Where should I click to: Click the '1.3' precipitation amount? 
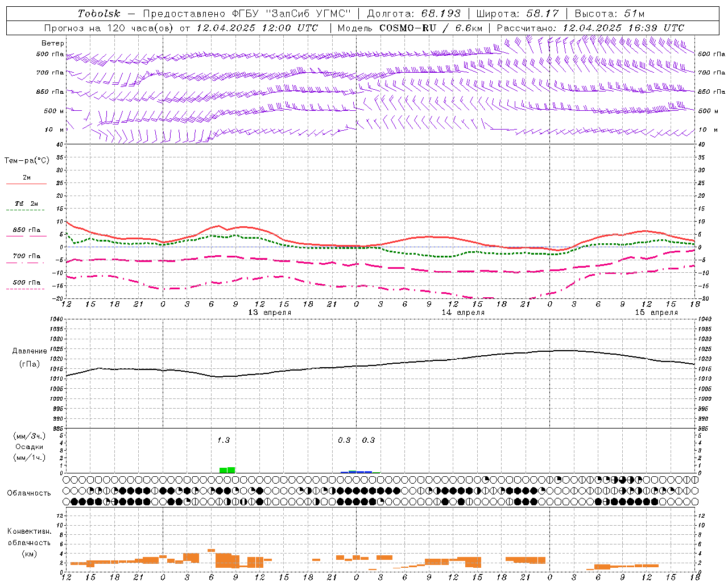coord(224,440)
